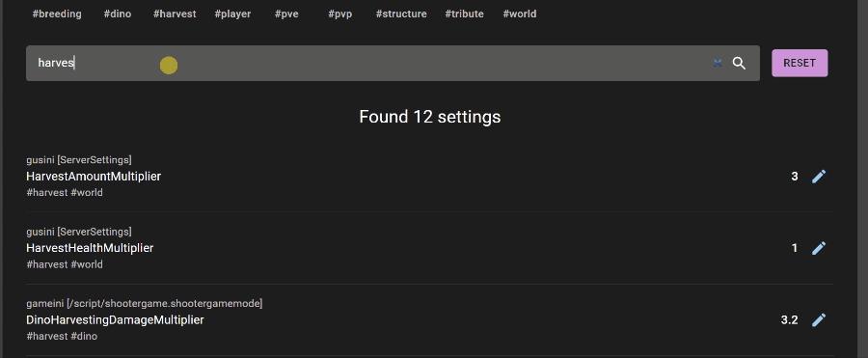This screenshot has width=868, height=358.
Task: Select the #harvest tag filter
Action: click(x=175, y=14)
